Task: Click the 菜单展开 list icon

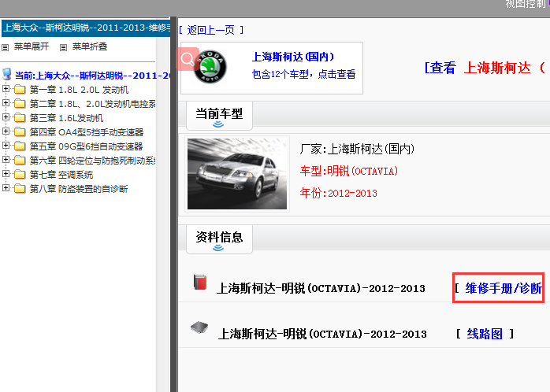Action: point(6,47)
